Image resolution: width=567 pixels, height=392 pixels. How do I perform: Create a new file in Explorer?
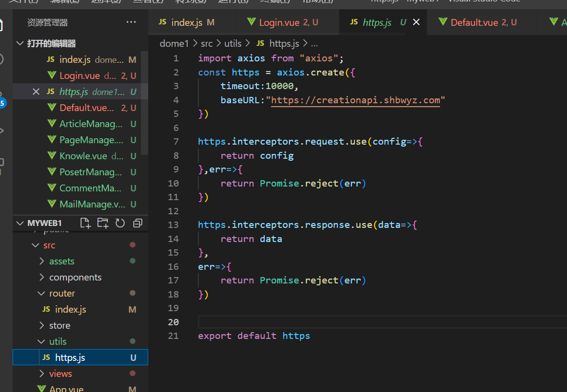pos(85,223)
